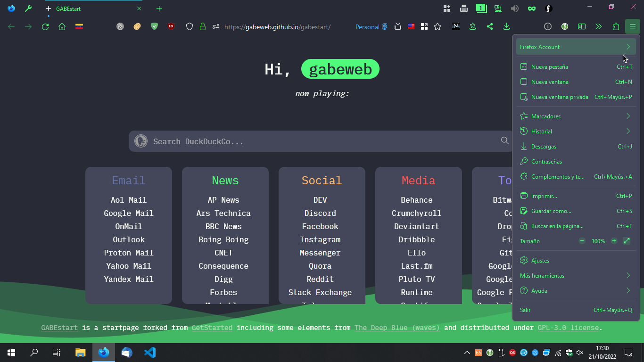Screen dimensions: 644x362
Task: Open the Personal container indicator
Action: pos(372,27)
